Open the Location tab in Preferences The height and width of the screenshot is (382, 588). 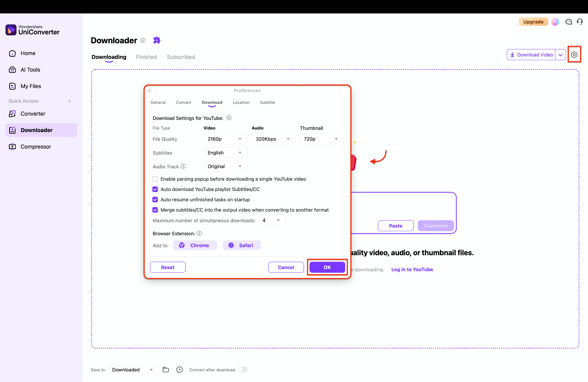coord(241,102)
